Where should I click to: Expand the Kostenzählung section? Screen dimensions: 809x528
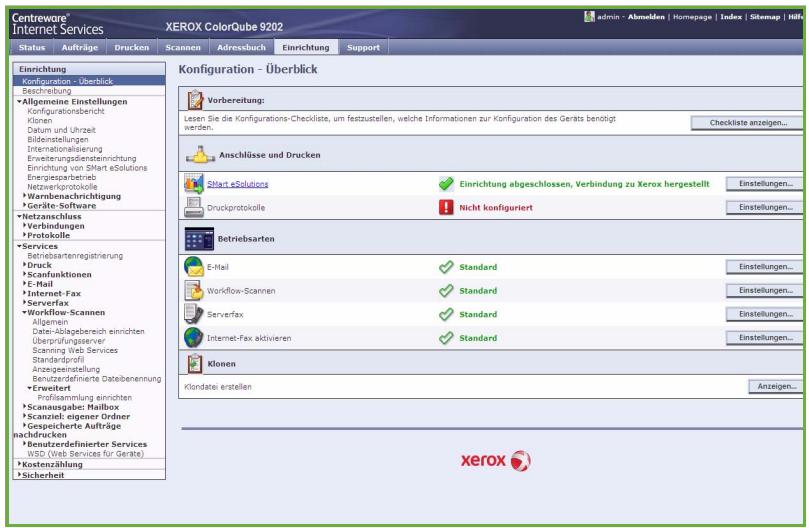click(19, 463)
